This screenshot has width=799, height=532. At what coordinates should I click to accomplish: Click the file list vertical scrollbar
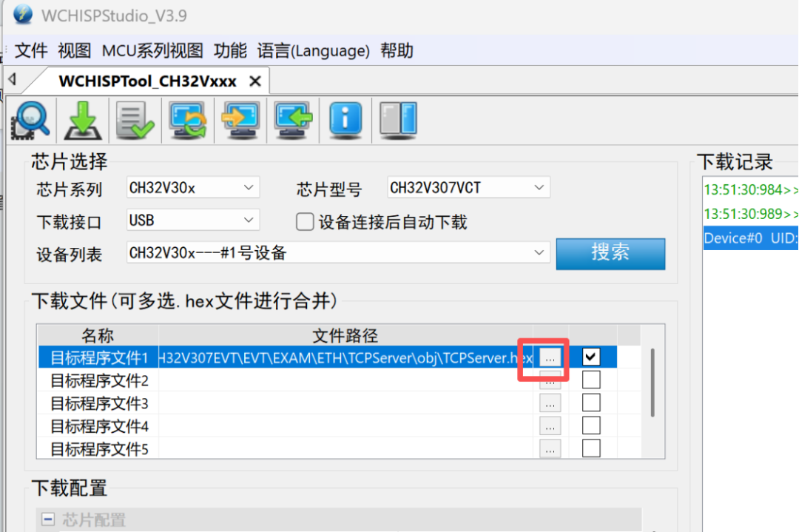point(653,383)
